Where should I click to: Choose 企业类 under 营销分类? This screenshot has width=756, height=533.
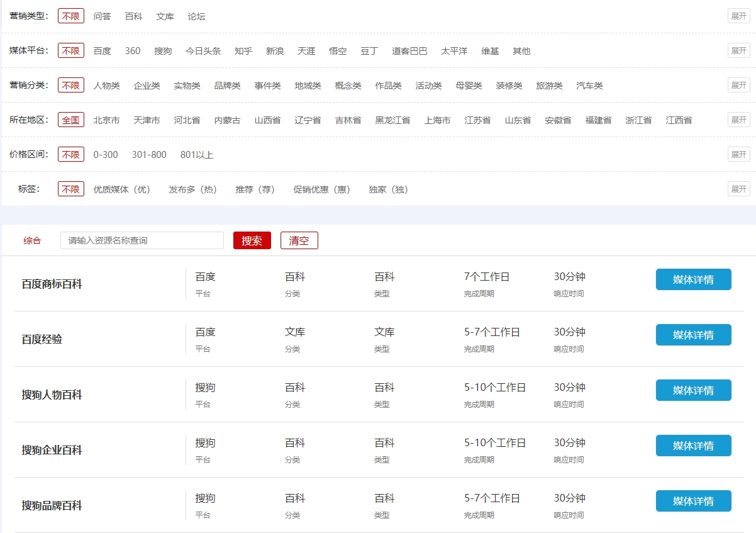pyautogui.click(x=147, y=86)
